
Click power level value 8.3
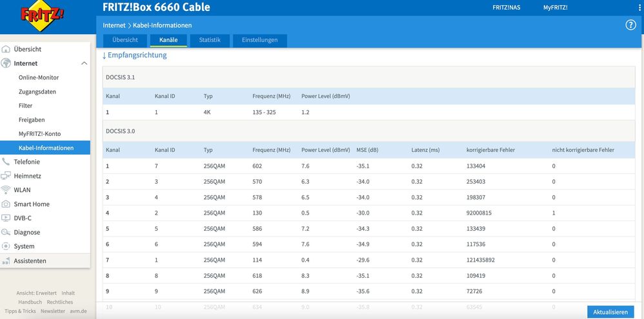[x=305, y=276]
